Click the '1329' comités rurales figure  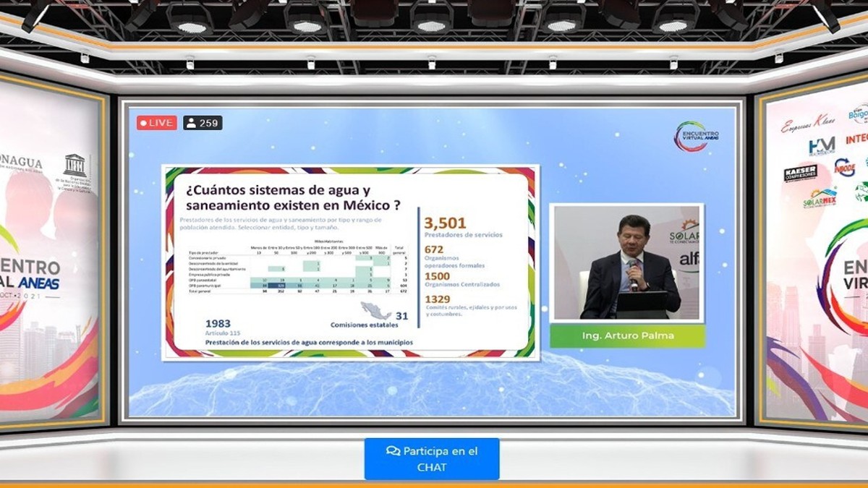tap(437, 299)
